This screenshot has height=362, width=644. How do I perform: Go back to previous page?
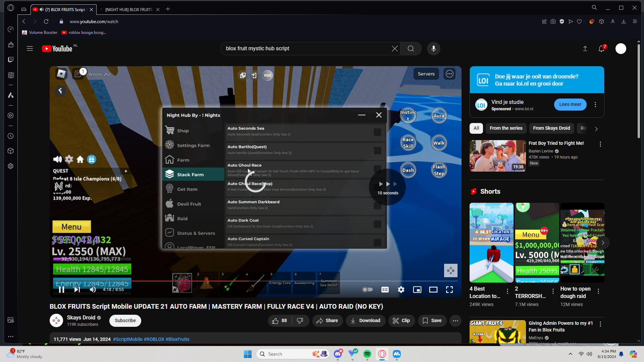click(24, 21)
